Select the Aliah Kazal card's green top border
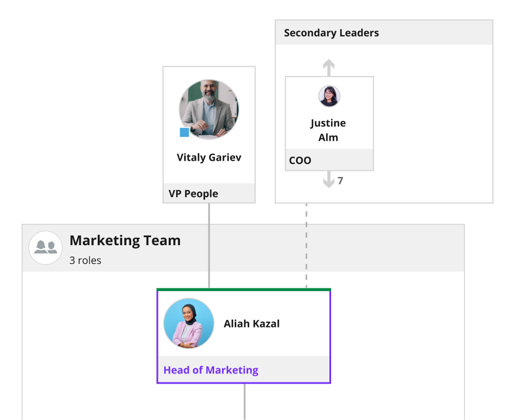 point(244,289)
